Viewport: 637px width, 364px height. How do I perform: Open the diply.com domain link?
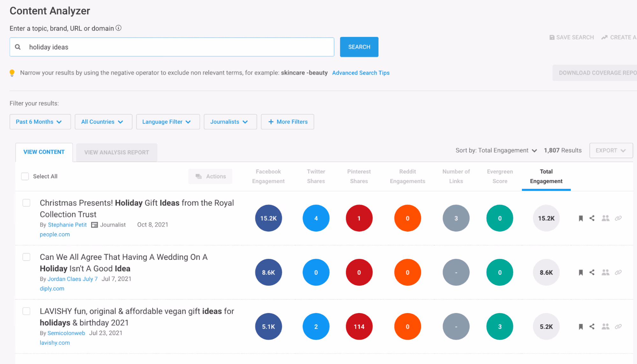coord(52,289)
